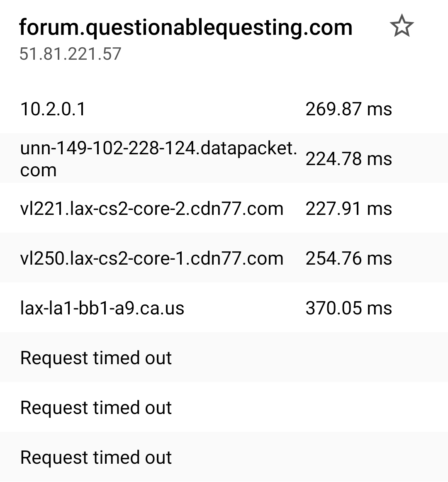Open the vl250.lax-cs2-core-1.cdn77.com hop entry

click(152, 258)
